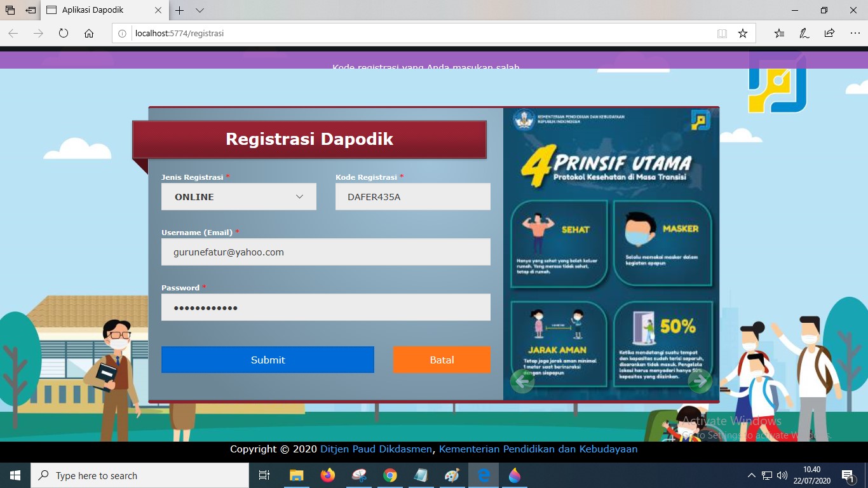Open the Add notes pen icon

(804, 34)
